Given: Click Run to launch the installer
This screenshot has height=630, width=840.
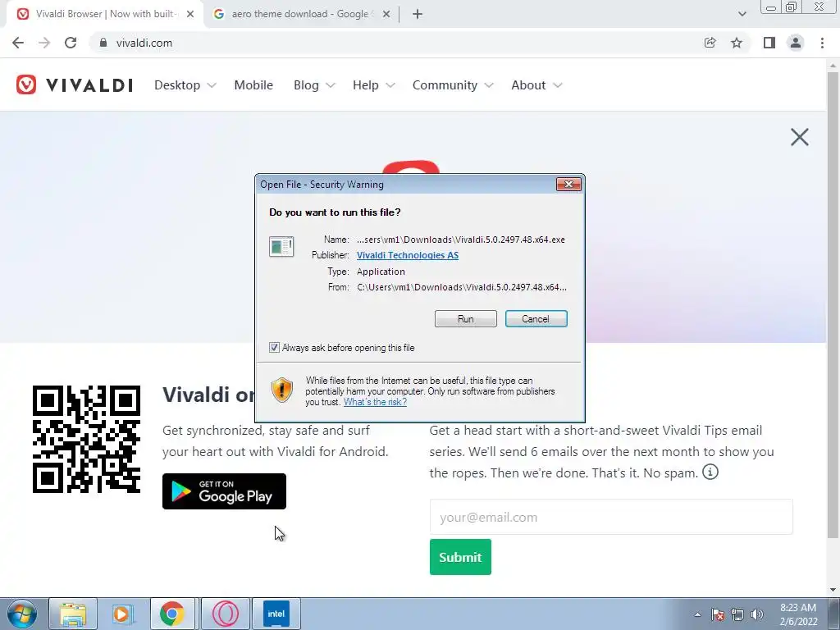Looking at the screenshot, I should 466,319.
